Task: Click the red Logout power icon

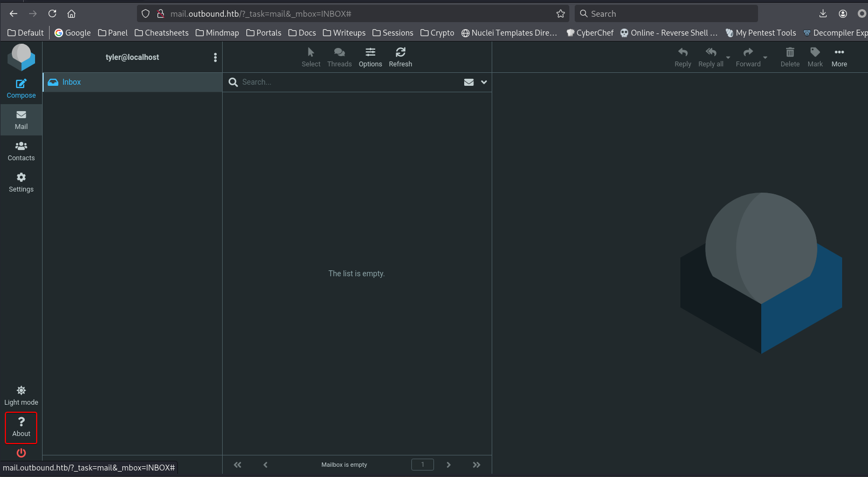Action: (21, 453)
